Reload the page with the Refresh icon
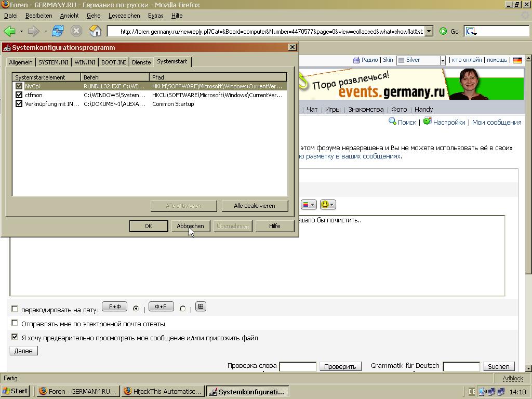Screen dimensions: 532x399 click(58, 31)
